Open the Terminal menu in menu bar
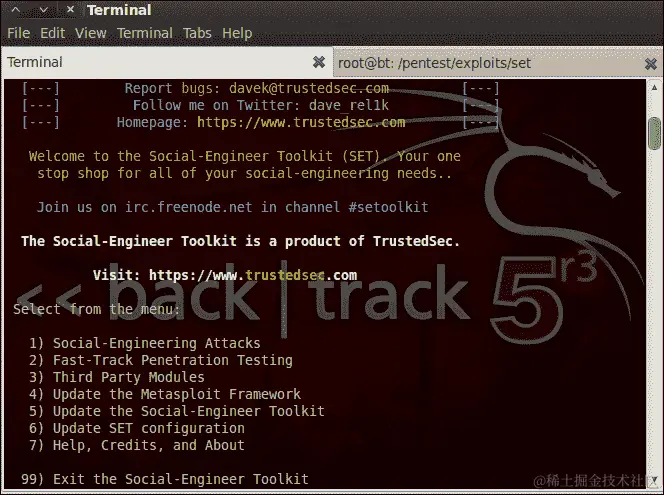 (145, 33)
